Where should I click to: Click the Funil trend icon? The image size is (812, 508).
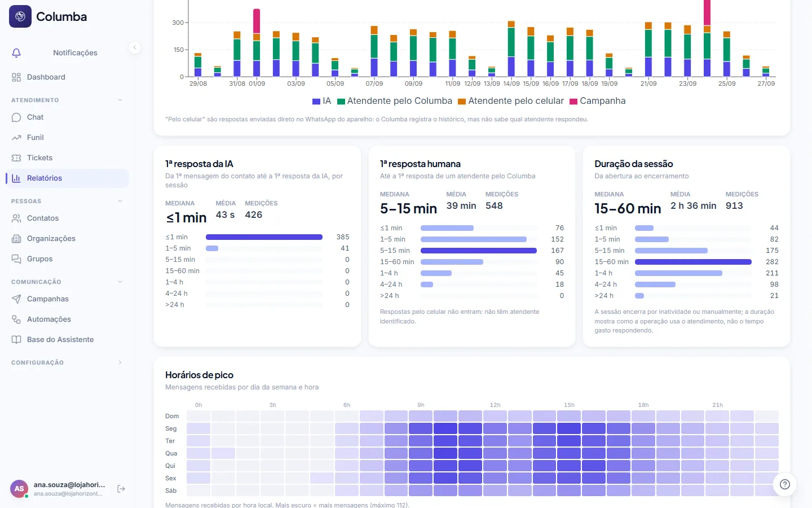(x=16, y=138)
